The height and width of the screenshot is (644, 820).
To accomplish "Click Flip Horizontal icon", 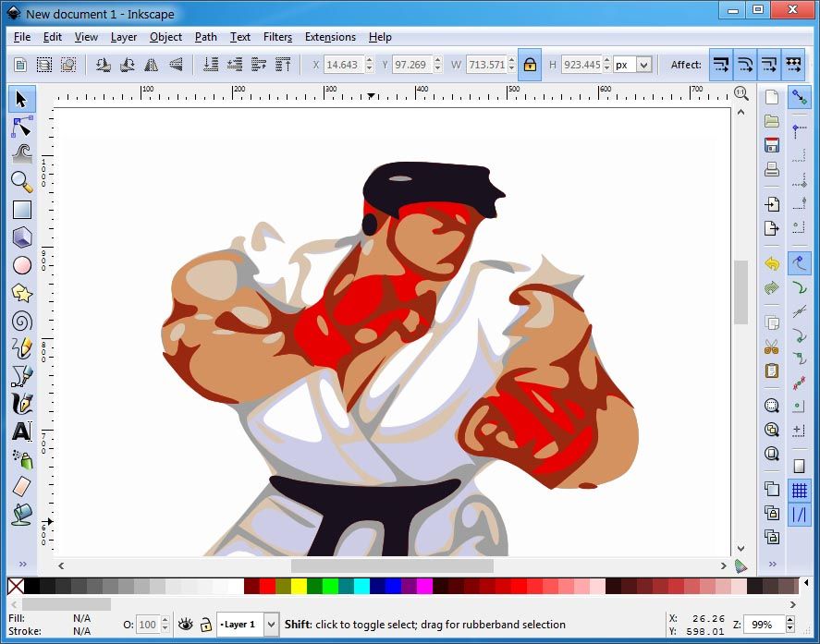I will point(151,65).
